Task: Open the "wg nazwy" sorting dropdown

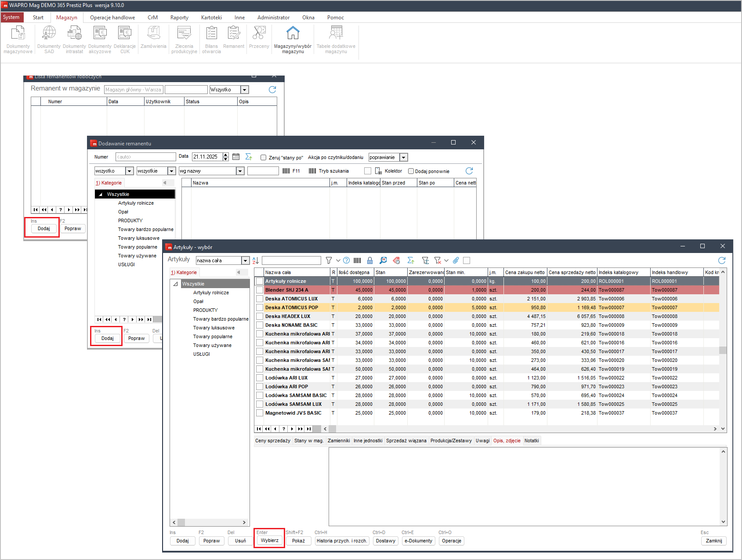Action: coord(240,171)
